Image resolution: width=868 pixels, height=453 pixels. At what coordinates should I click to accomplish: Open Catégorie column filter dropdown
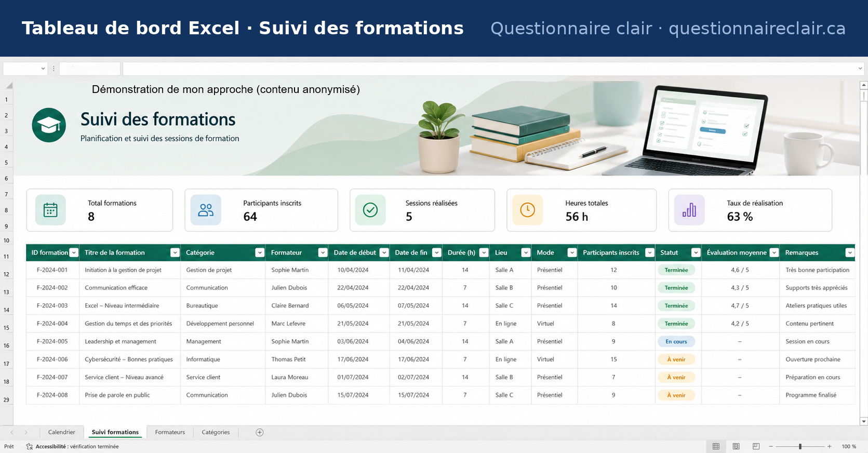tap(260, 252)
